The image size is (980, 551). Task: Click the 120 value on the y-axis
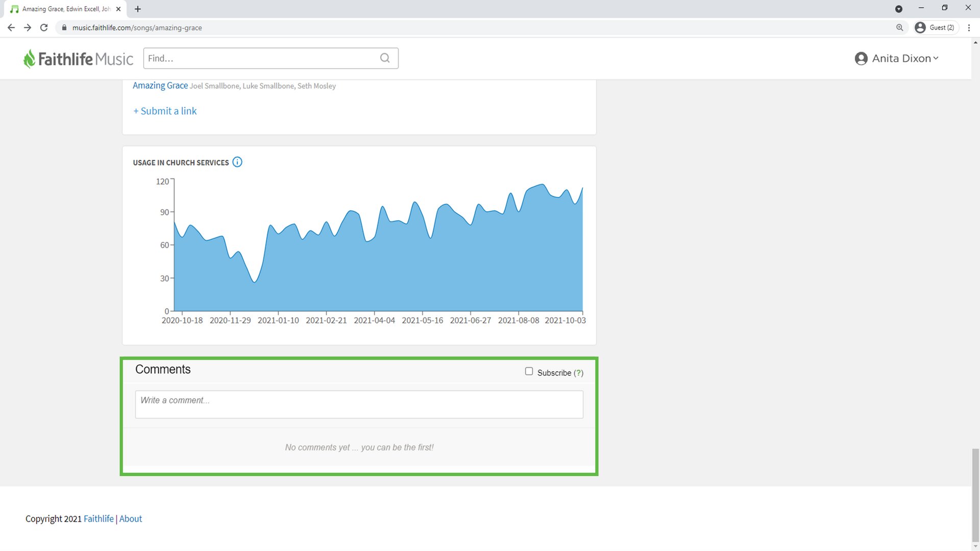tap(162, 182)
